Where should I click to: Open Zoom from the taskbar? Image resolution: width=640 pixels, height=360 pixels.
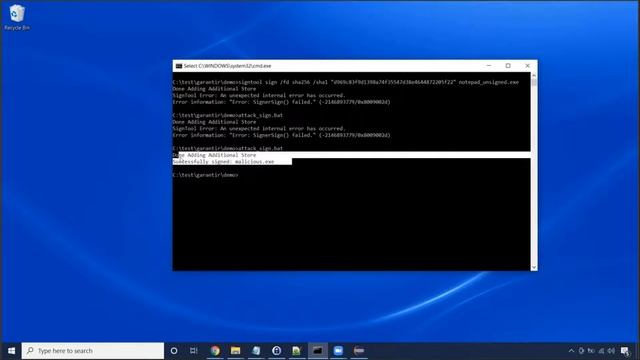pos(338,351)
